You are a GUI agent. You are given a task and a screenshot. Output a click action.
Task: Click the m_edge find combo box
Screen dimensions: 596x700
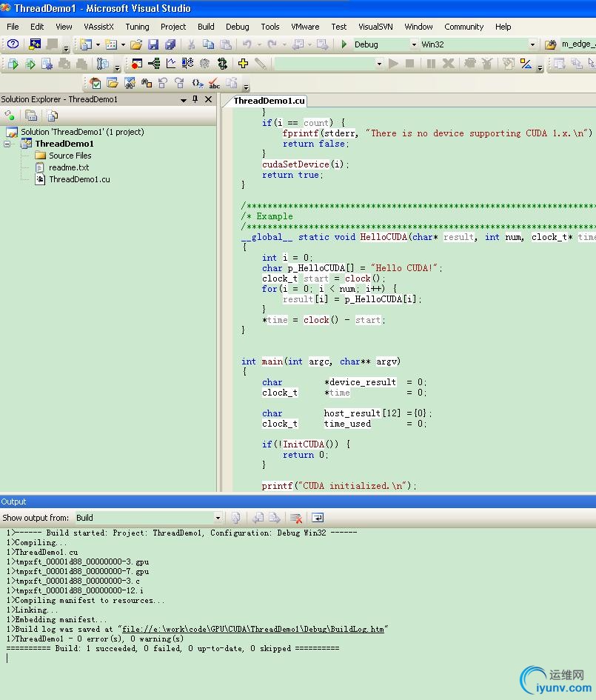click(577, 44)
